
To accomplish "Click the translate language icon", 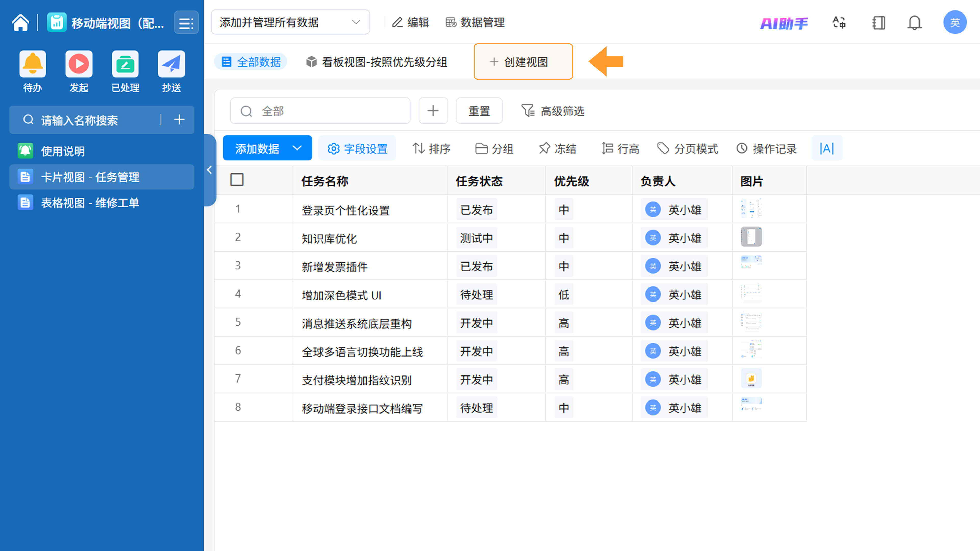I will tap(839, 23).
